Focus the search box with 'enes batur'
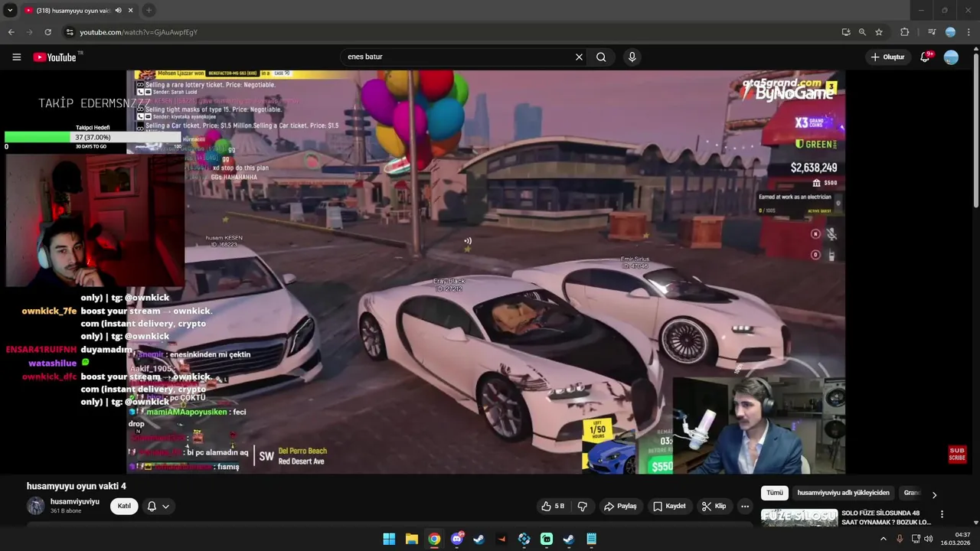The height and width of the screenshot is (551, 980). click(x=458, y=57)
